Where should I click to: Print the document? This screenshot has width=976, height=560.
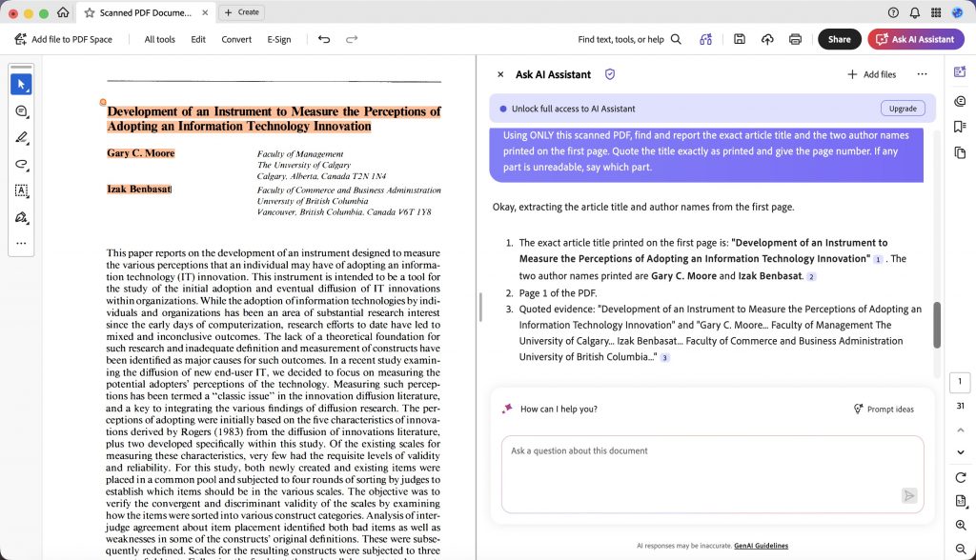point(795,39)
